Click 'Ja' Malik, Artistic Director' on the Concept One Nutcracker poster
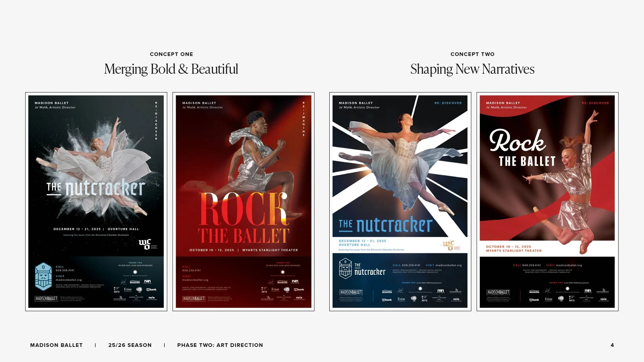The image size is (644, 362). 55,108
